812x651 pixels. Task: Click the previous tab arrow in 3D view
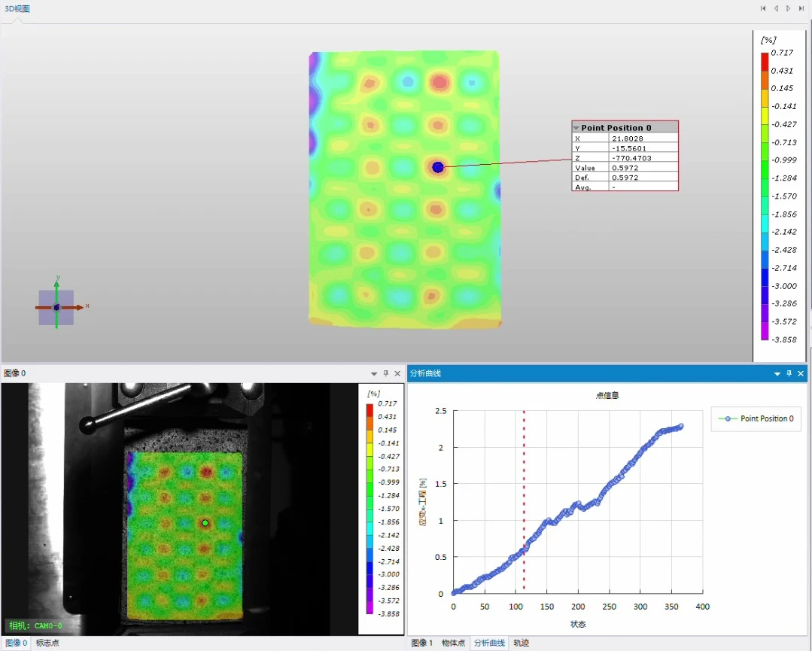click(776, 8)
